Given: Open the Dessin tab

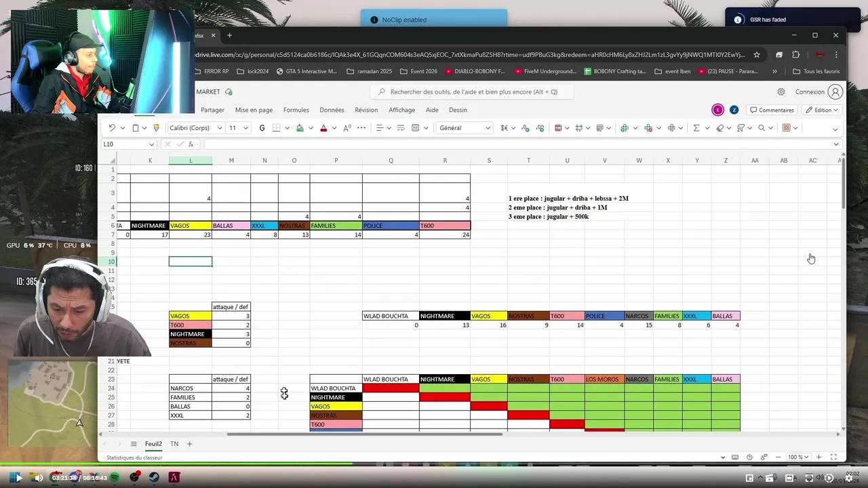Looking at the screenshot, I should click(x=458, y=110).
